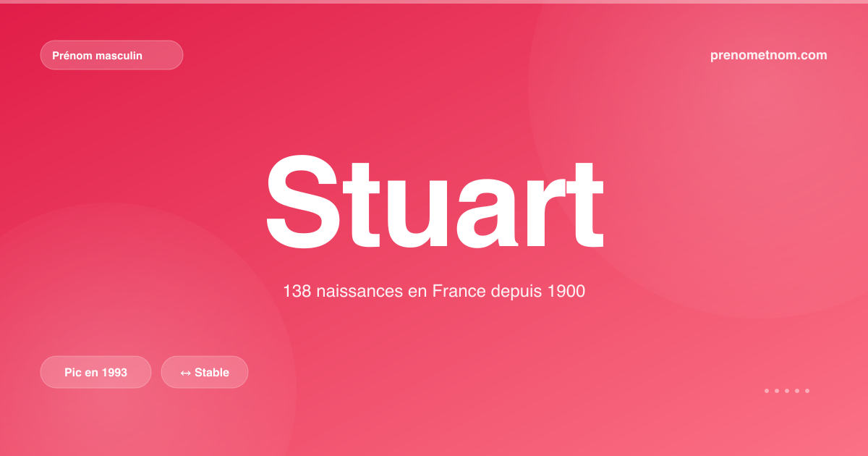The height and width of the screenshot is (456, 868).
Task: Select the large "Stuart" name heading
Action: (x=434, y=201)
